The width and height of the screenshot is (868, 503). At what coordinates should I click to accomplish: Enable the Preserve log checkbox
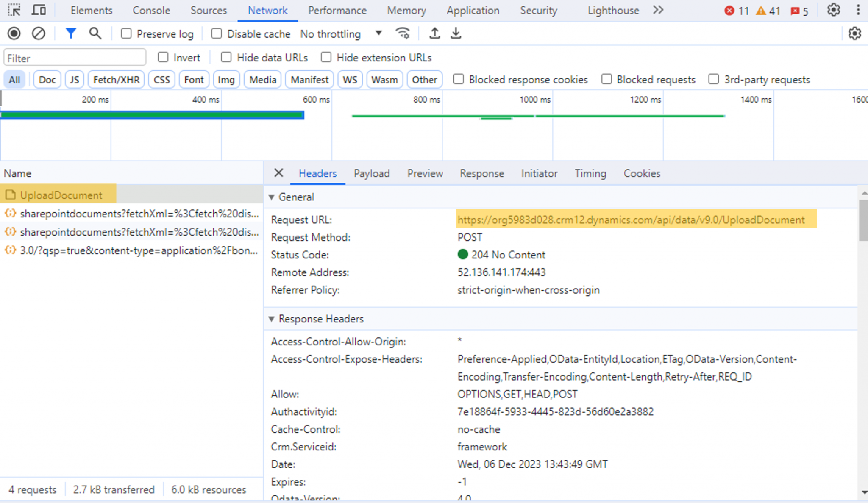(x=126, y=33)
